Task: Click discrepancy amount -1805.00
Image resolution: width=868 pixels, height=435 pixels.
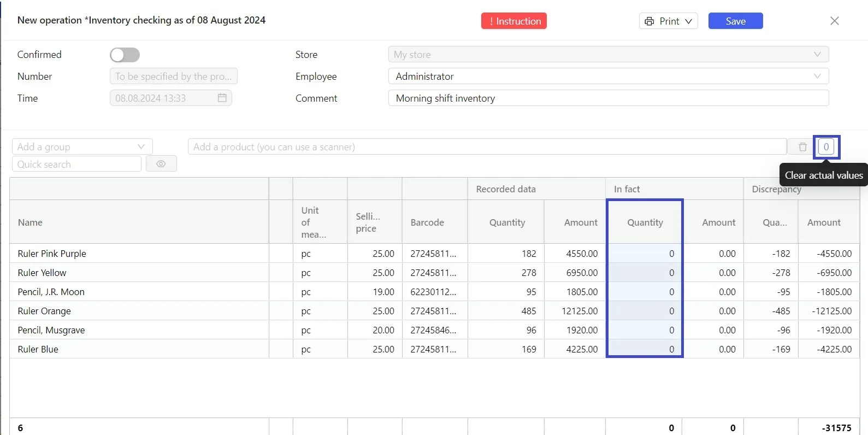Action: pos(834,292)
